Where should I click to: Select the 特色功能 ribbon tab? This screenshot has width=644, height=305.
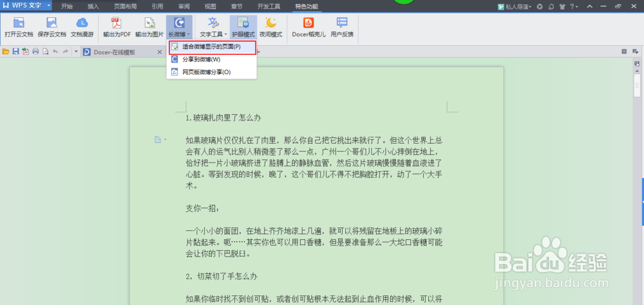point(306,6)
